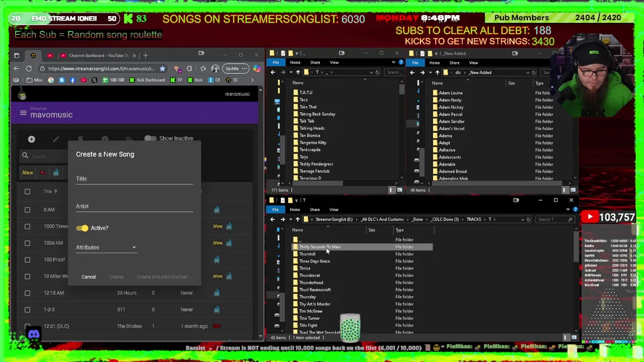Open the Google bookmark icon
644x362 pixels.
51,80
